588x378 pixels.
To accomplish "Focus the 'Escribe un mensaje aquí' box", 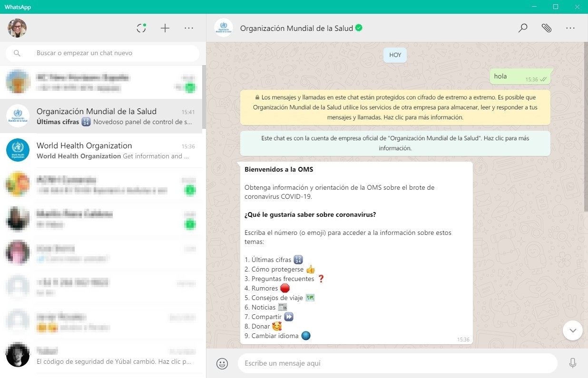I will (x=397, y=363).
